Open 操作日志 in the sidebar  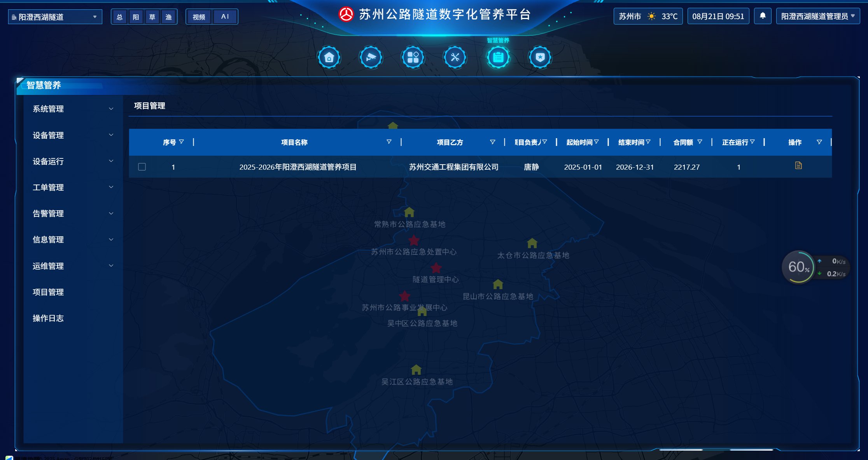click(48, 318)
